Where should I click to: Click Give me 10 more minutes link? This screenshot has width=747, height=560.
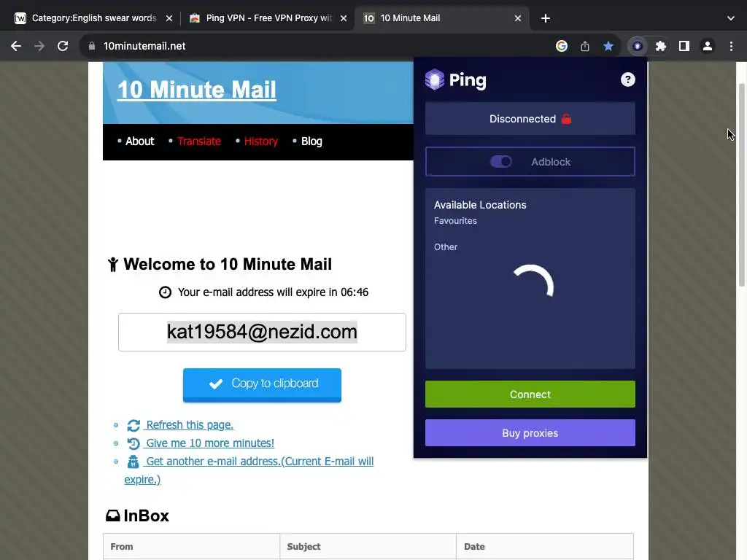(210, 443)
